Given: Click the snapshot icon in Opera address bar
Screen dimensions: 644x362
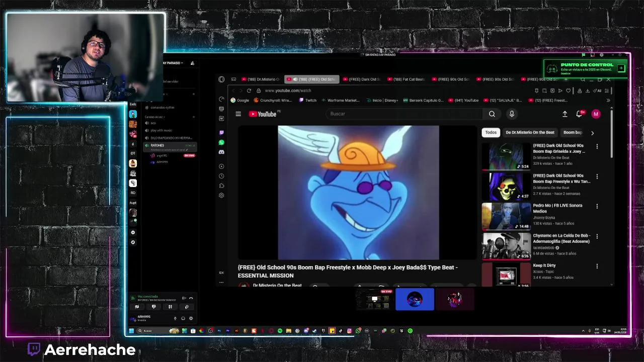Looking at the screenshot, I should pyautogui.click(x=545, y=90).
